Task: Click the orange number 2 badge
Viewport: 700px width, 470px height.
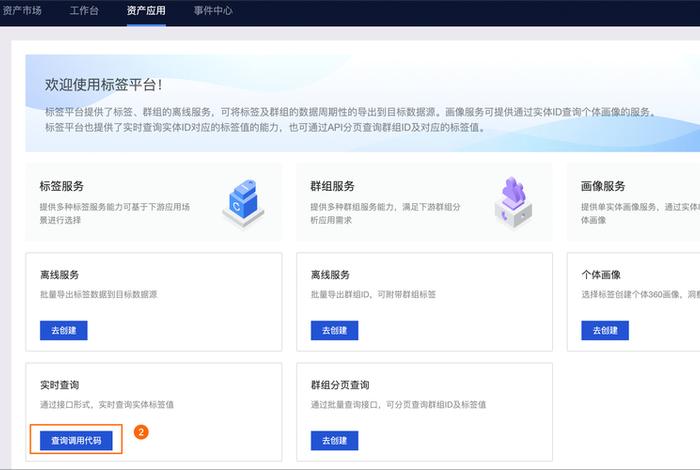Action: coord(141,433)
